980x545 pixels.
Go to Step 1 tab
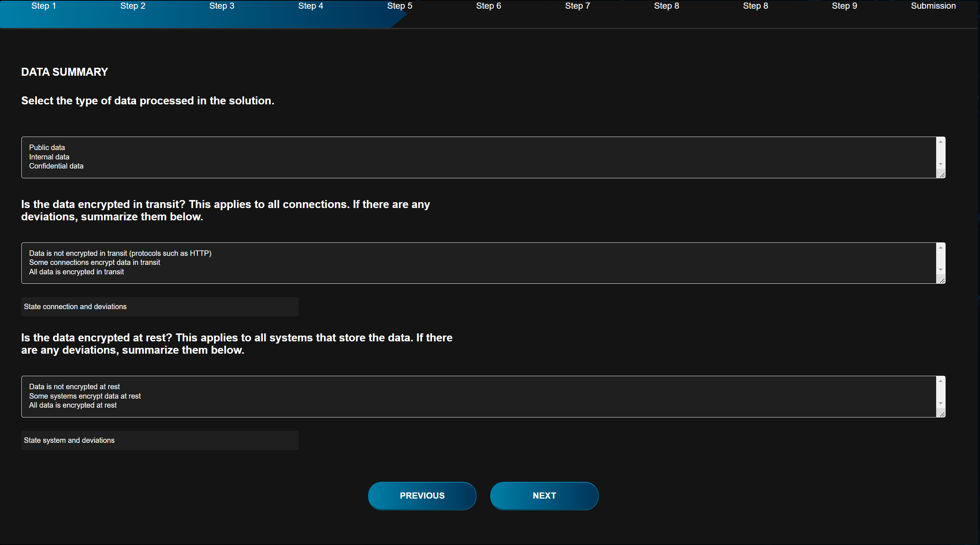pyautogui.click(x=44, y=6)
